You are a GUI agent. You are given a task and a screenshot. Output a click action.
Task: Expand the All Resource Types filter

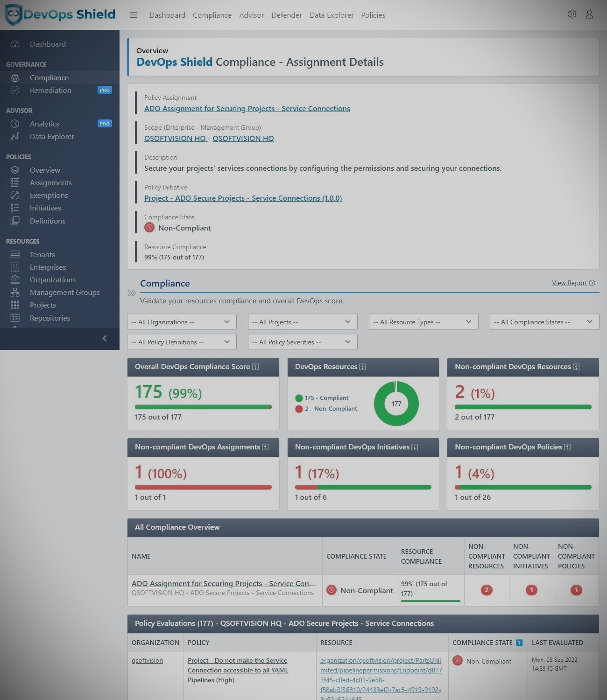click(423, 322)
